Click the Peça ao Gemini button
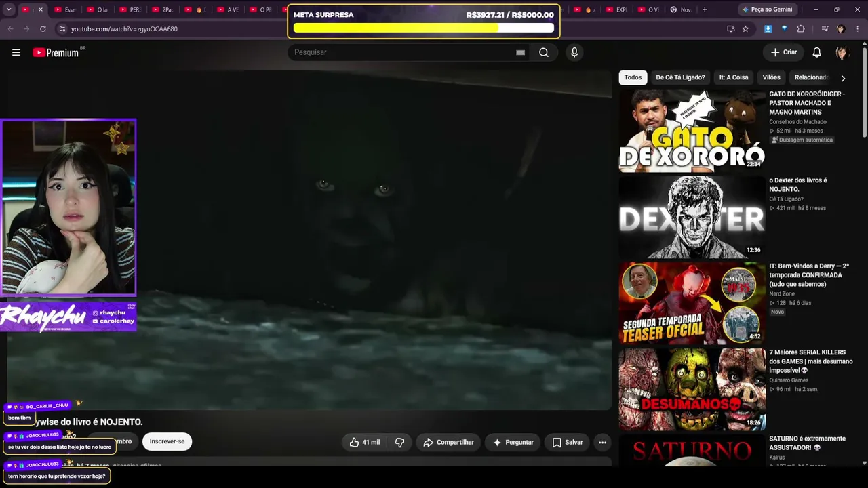 (x=767, y=9)
